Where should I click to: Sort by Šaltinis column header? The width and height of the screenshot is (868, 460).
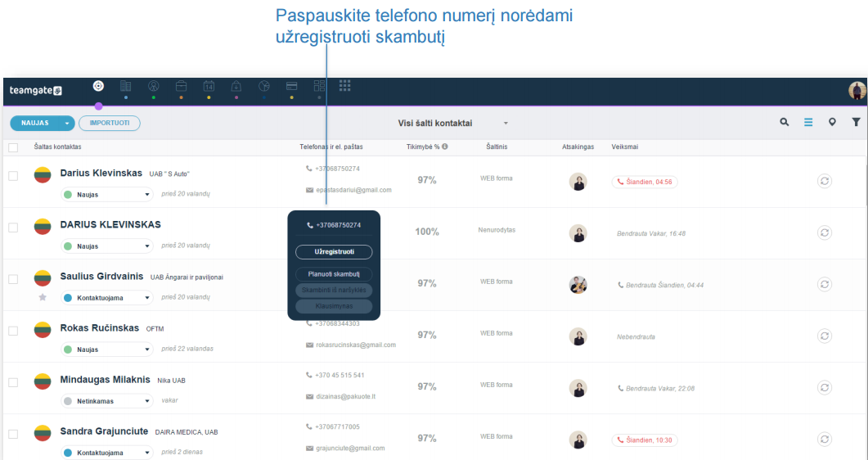coord(497,147)
